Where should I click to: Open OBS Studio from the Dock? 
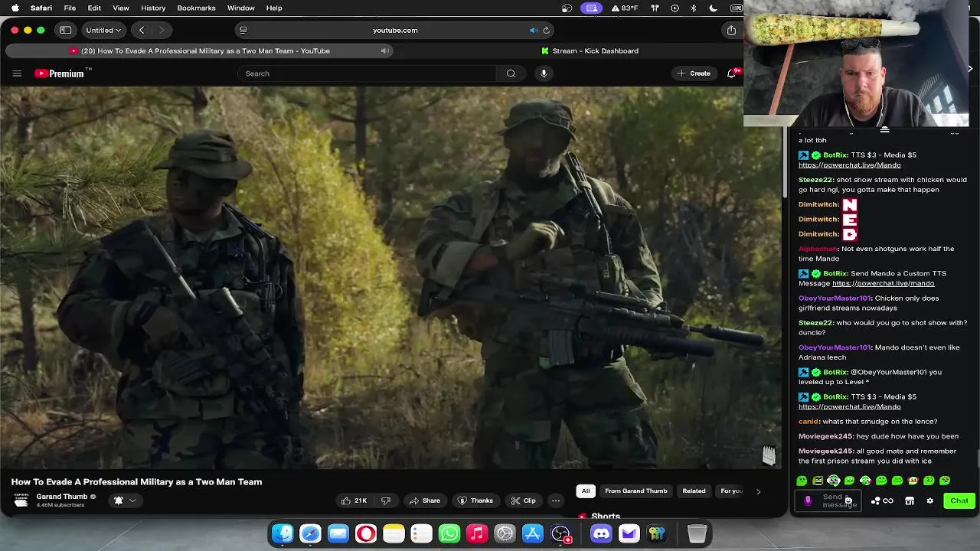pyautogui.click(x=561, y=533)
